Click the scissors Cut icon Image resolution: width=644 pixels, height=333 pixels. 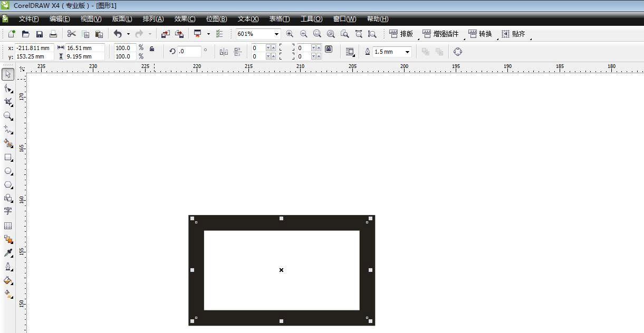(72, 34)
